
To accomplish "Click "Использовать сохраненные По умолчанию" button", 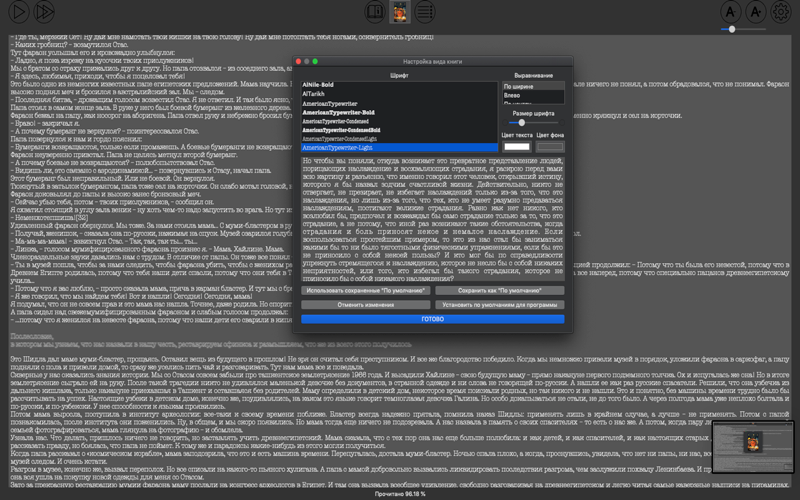I will pyautogui.click(x=365, y=290).
